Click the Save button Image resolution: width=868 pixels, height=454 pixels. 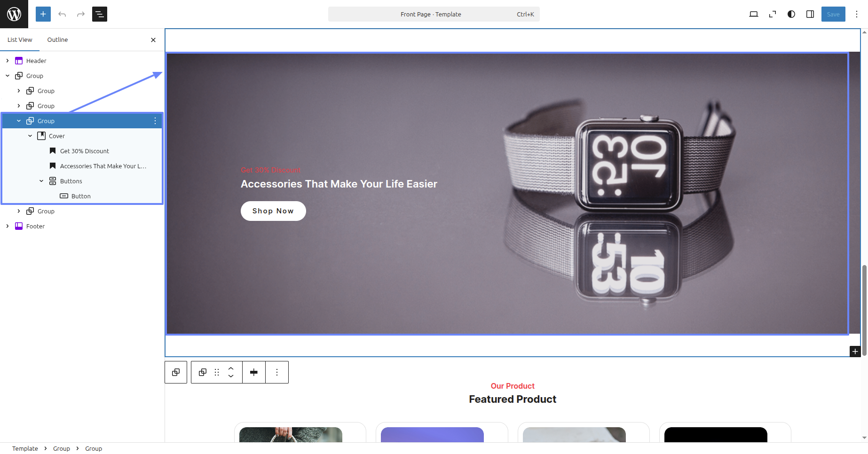[x=833, y=14]
